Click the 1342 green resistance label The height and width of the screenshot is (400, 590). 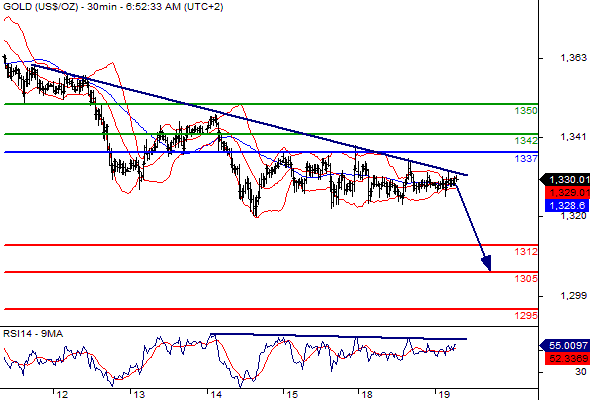[x=526, y=141]
